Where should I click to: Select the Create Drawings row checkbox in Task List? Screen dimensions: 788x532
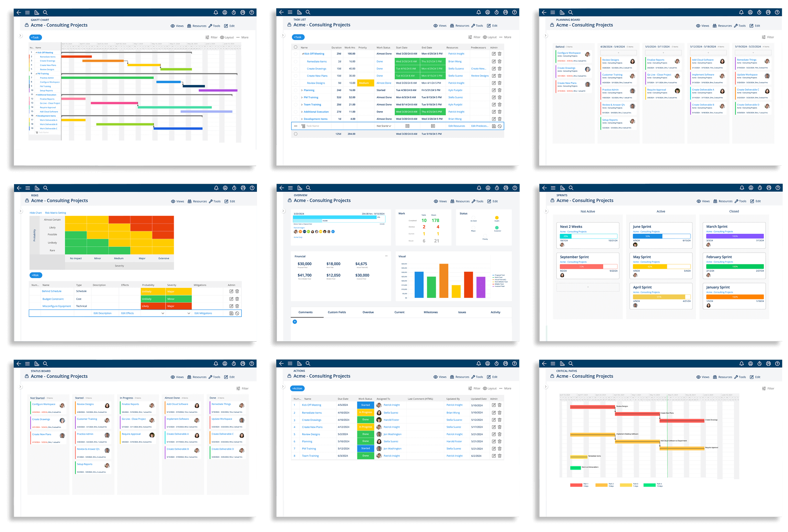(296, 68)
